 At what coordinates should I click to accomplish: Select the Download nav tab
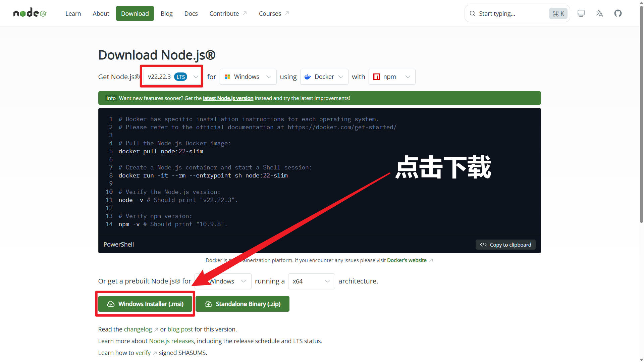[135, 13]
